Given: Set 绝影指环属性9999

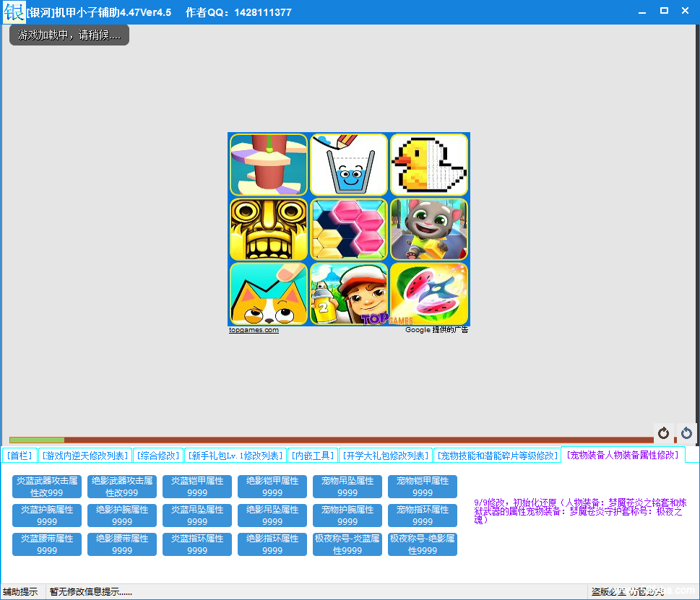Looking at the screenshot, I should (272, 544).
